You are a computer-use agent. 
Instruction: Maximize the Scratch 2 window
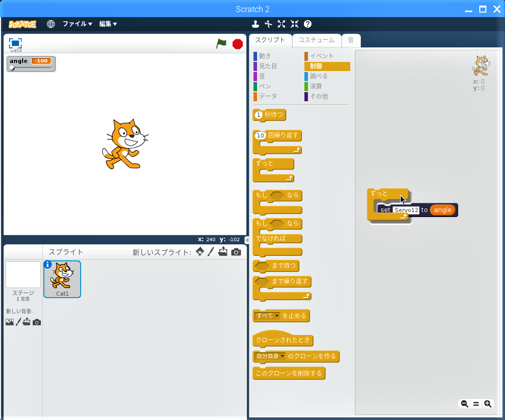483,9
